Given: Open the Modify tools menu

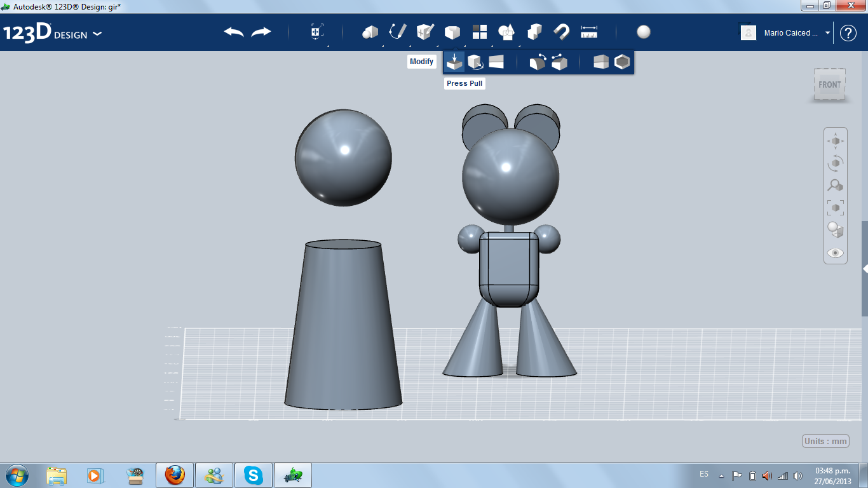Looking at the screenshot, I should click(x=452, y=32).
